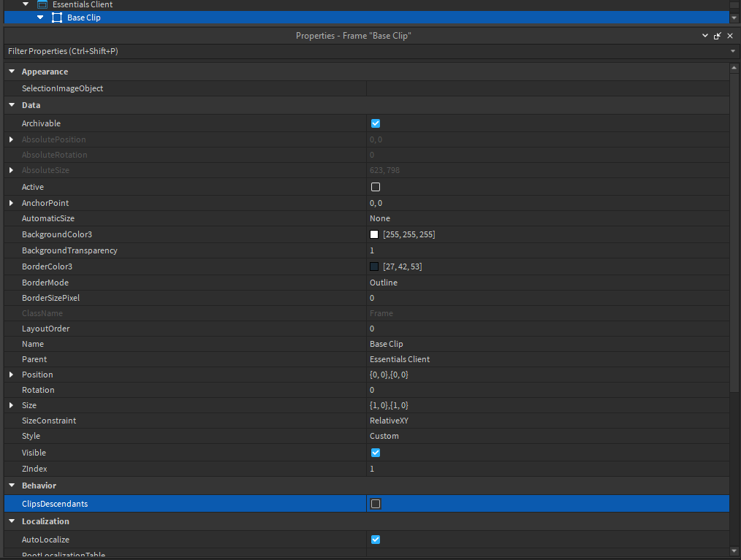Disable AutoLocalize under Localization

pos(375,540)
